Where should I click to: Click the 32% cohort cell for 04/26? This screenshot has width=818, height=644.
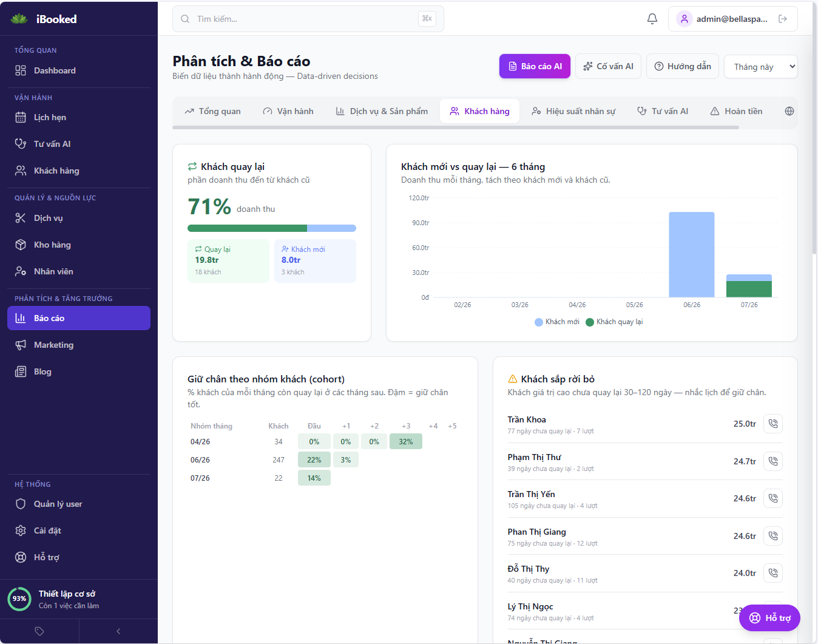pos(406,441)
